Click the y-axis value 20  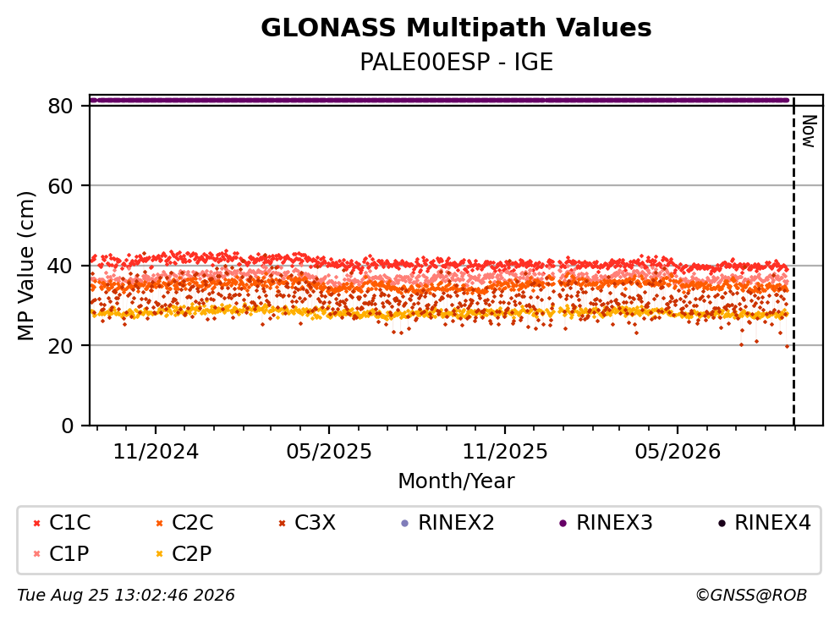click(60, 345)
